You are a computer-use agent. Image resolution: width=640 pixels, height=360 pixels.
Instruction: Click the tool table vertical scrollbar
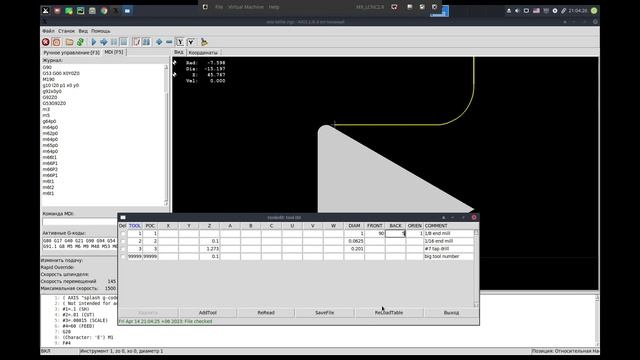476,269
